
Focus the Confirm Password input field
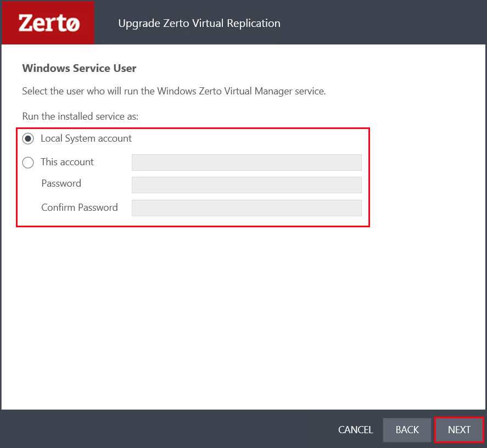pyautogui.click(x=247, y=208)
